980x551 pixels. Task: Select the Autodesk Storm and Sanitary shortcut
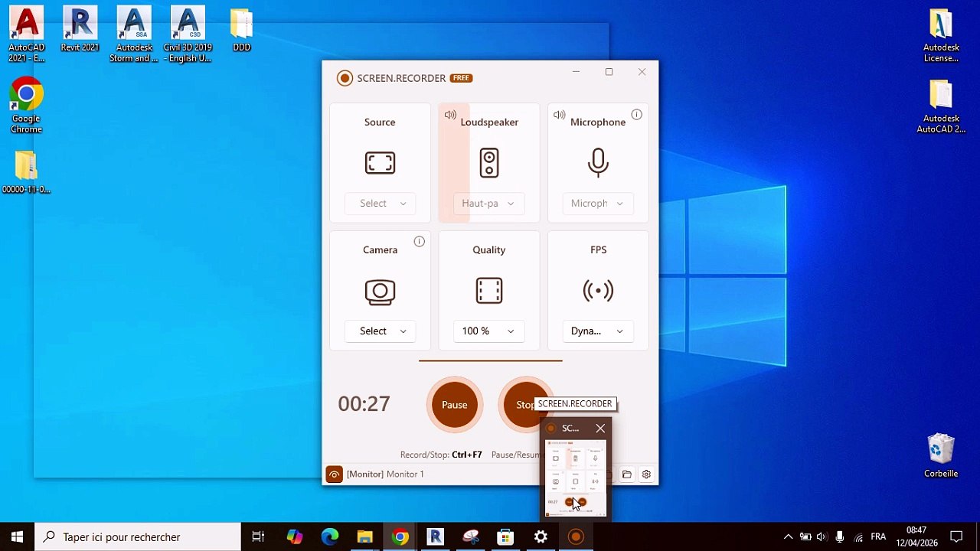(134, 34)
